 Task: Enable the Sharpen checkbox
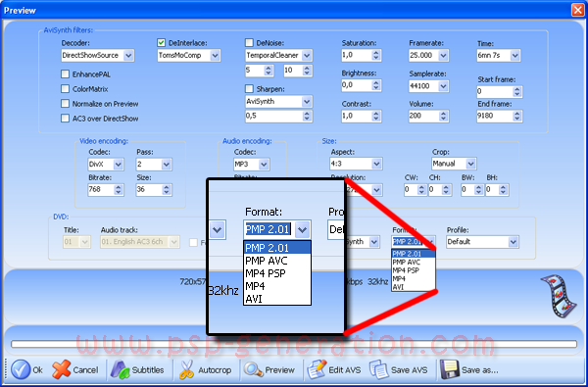pos(249,89)
